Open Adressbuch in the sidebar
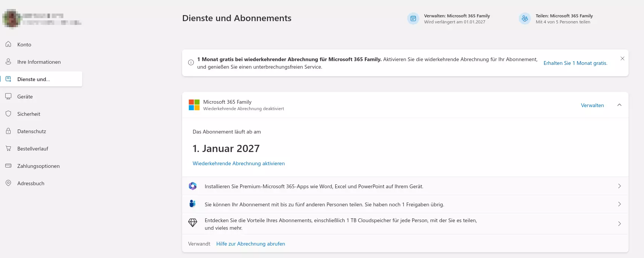 (x=41, y=183)
